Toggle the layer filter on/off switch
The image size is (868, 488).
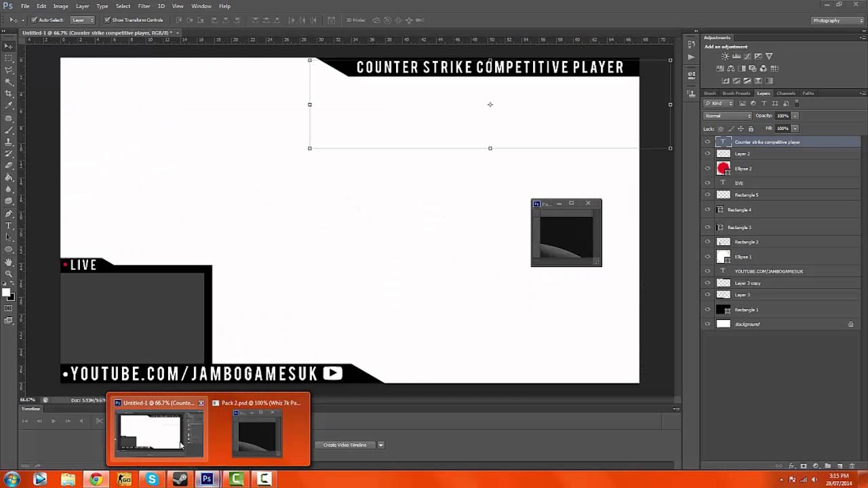point(797,104)
